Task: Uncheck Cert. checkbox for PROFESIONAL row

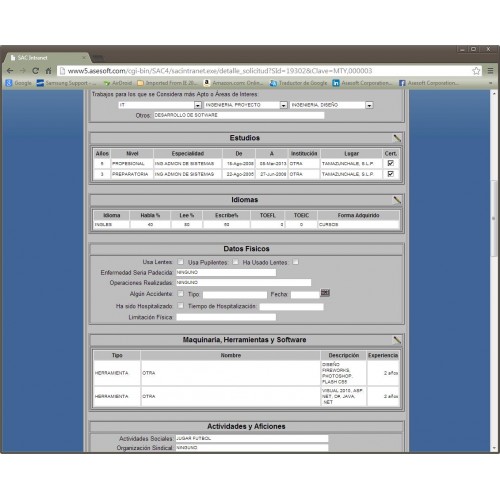Action: pyautogui.click(x=391, y=163)
